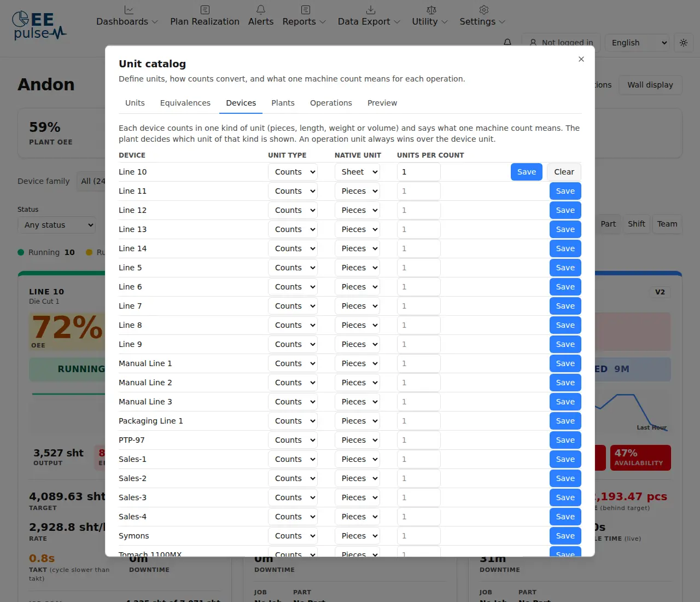Focus Units per count field for Line 12
The height and width of the screenshot is (602, 700).
(x=419, y=210)
